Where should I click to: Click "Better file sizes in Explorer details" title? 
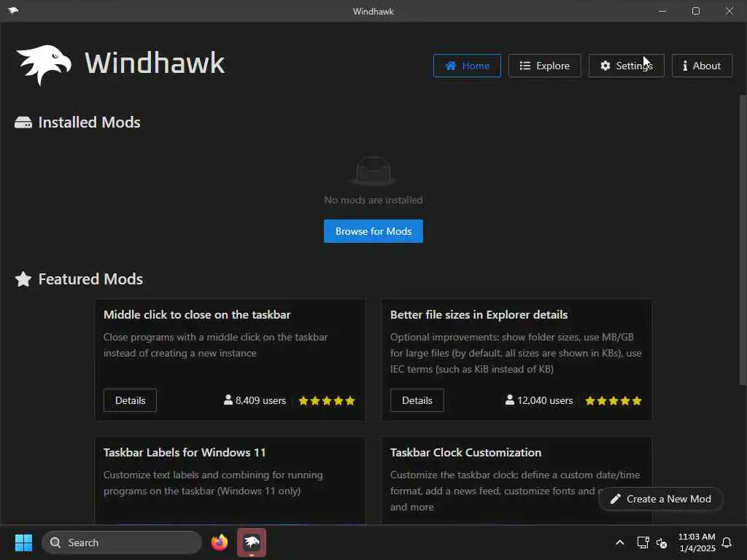click(479, 315)
